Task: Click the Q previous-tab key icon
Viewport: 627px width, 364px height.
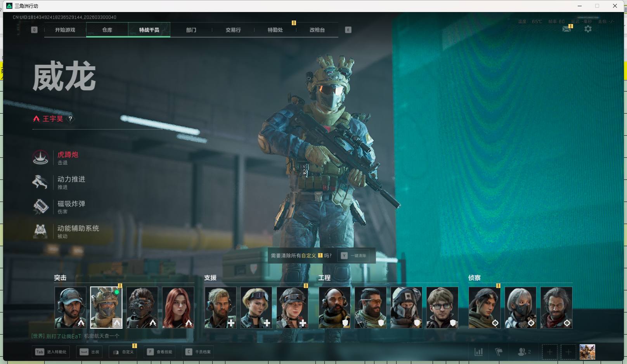Action: point(34,30)
